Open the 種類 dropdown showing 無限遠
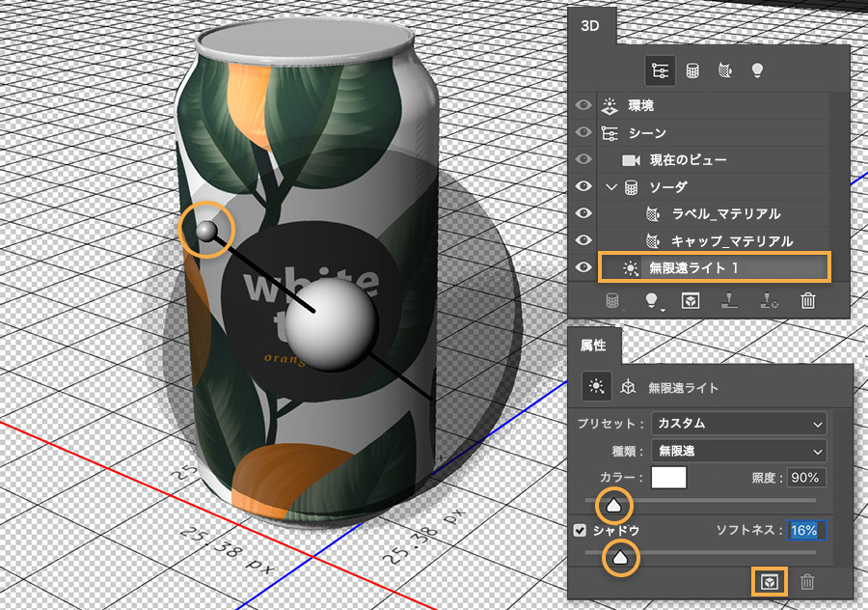 739,451
